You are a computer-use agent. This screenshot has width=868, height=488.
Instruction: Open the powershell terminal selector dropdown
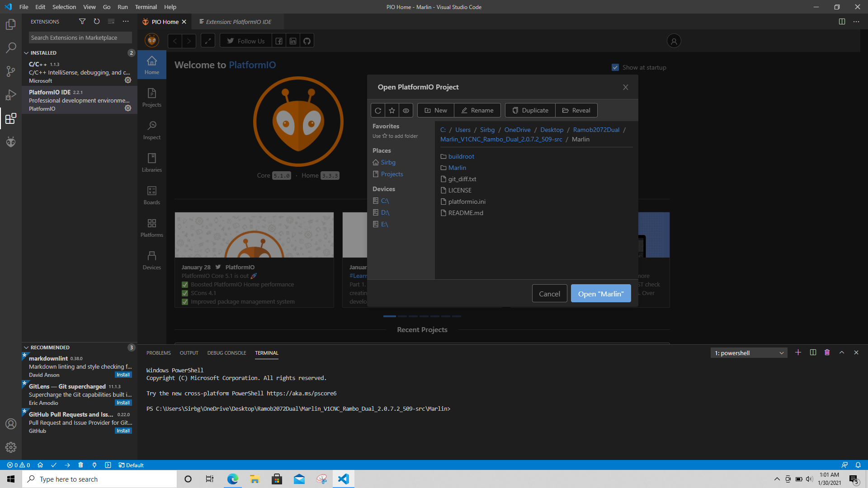pos(749,353)
